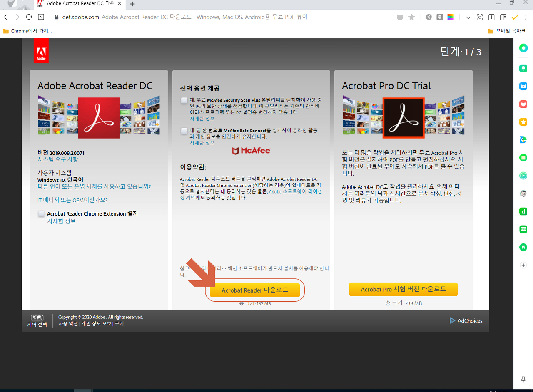Open '자세한 정보' under Security Scan Plus
Viewport: 533px width, 392px height.
tap(202, 118)
